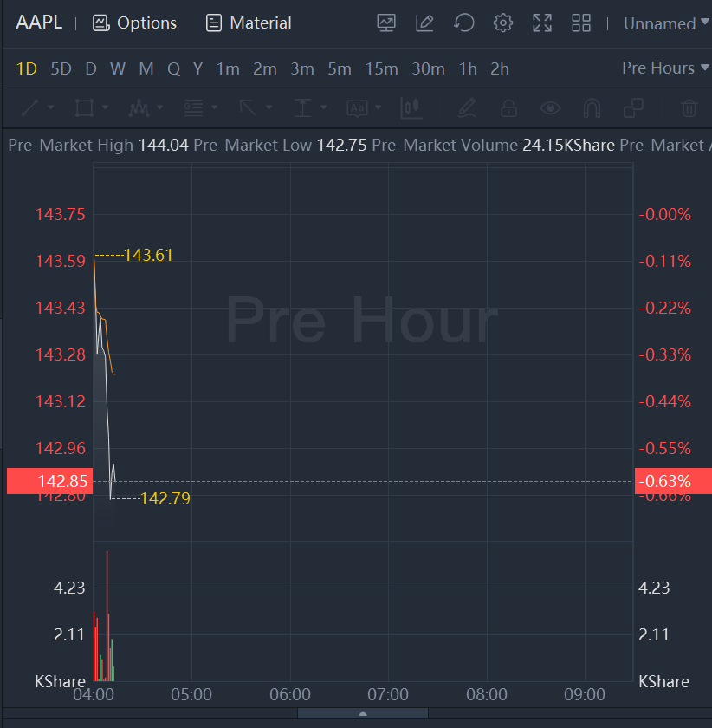Open the Options button
The height and width of the screenshot is (728, 712).
coord(134,23)
